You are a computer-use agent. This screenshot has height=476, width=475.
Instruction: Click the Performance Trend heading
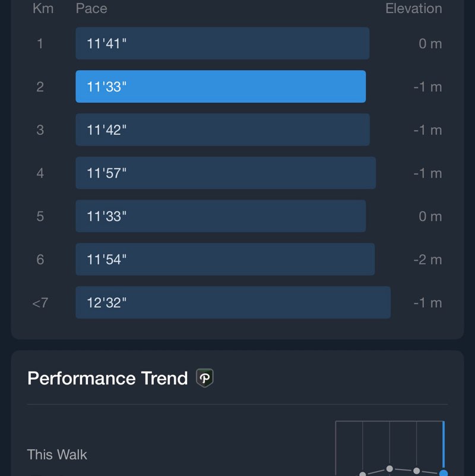click(107, 379)
